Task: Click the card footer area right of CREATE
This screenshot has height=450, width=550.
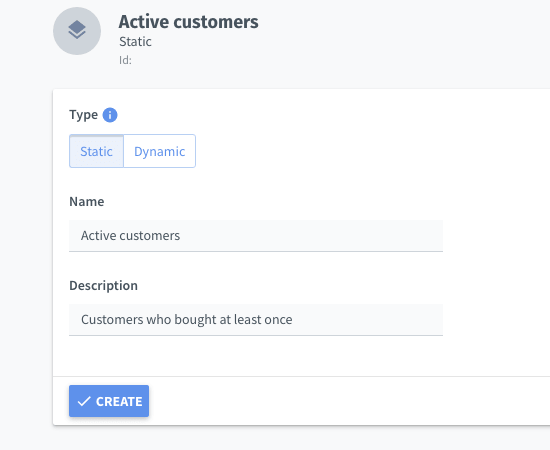Action: (349, 401)
